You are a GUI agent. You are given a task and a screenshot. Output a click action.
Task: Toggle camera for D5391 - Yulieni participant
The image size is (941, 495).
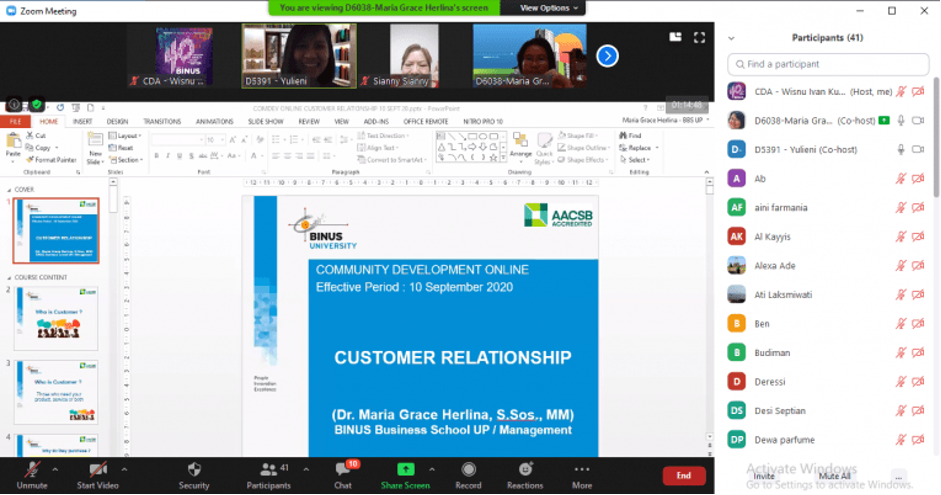coord(918,149)
